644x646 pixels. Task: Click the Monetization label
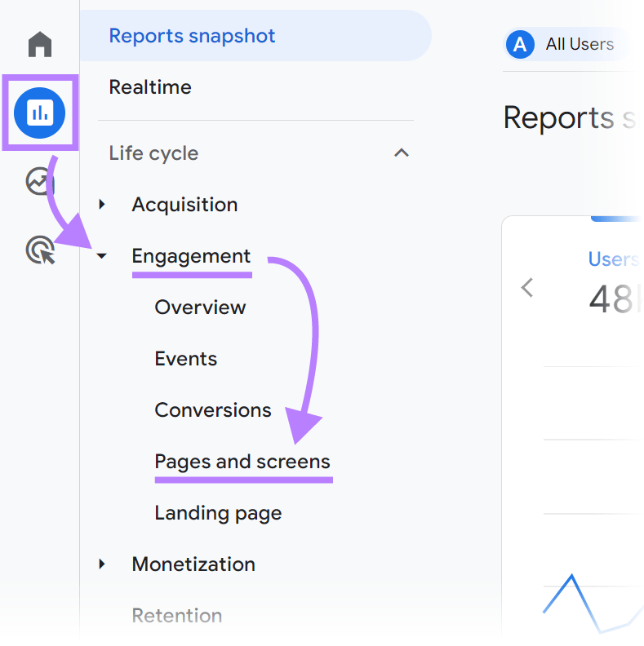[x=193, y=564]
